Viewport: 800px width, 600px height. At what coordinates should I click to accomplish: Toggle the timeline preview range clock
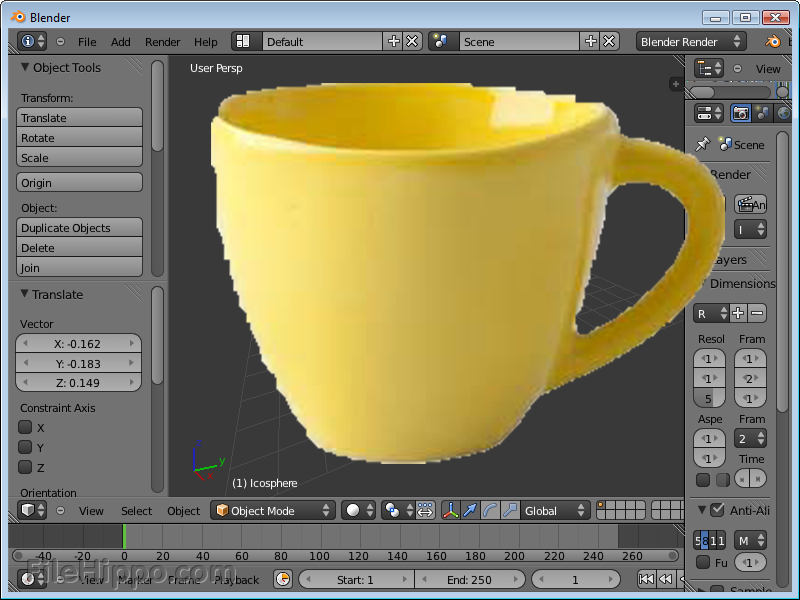[283, 580]
